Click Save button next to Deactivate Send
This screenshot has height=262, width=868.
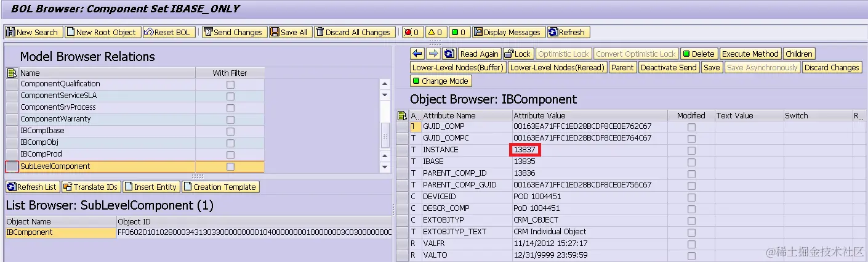[x=712, y=67]
